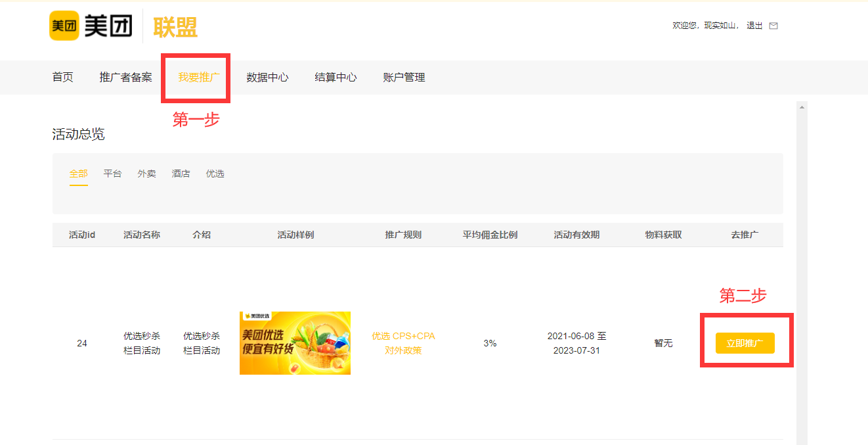The width and height of the screenshot is (868, 445).
Task: Click the scrollbar up arrow
Action: click(x=802, y=106)
